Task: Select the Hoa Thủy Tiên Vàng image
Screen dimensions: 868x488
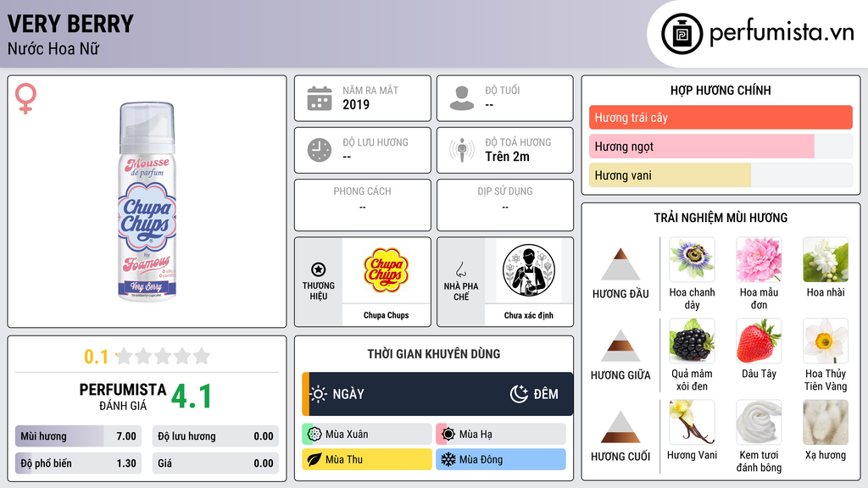Action: [x=826, y=341]
